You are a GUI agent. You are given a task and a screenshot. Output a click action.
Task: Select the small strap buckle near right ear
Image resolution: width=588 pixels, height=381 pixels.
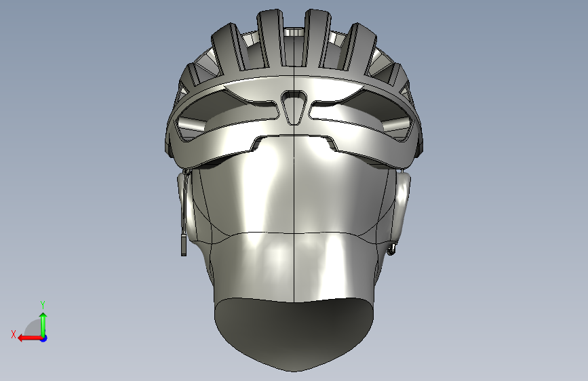click(391, 249)
